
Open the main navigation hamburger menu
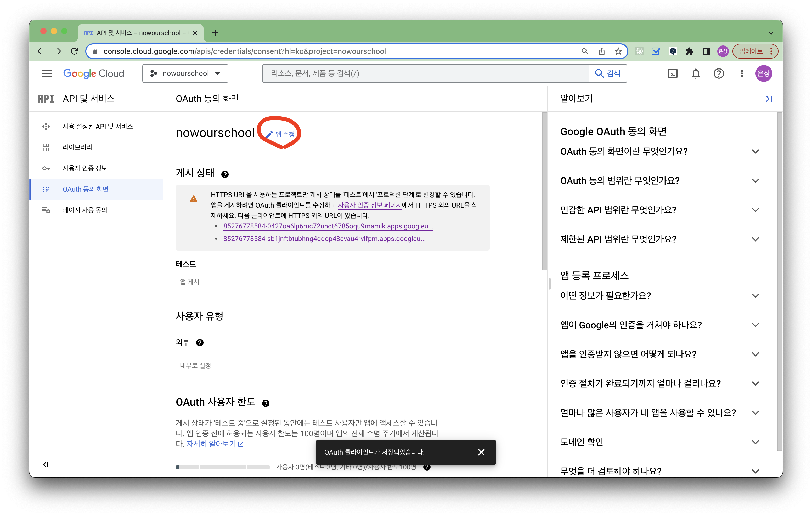(47, 73)
